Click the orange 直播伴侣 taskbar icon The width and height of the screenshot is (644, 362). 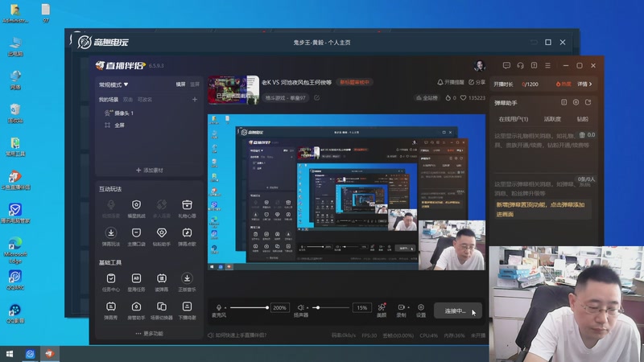49,354
